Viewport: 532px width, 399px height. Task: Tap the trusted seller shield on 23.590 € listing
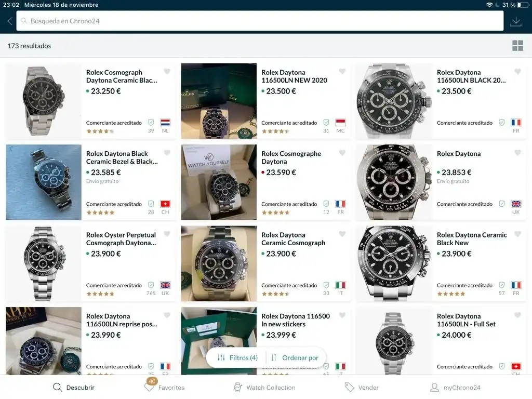pyautogui.click(x=326, y=204)
